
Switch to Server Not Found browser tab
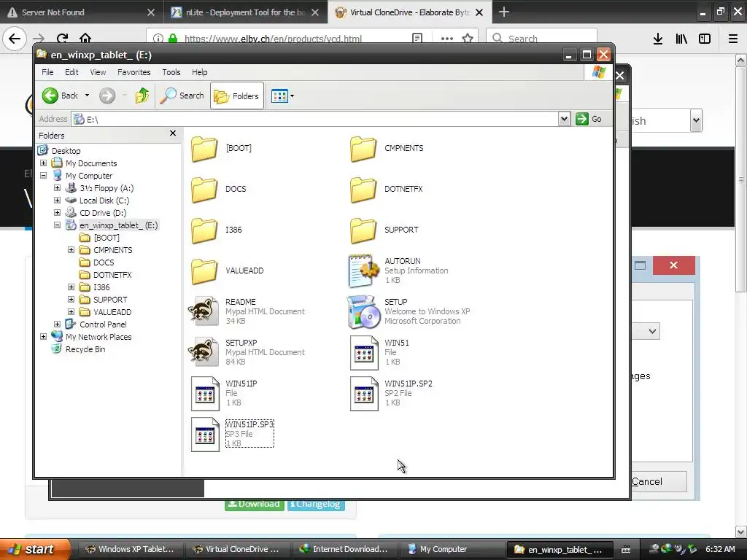(81, 12)
